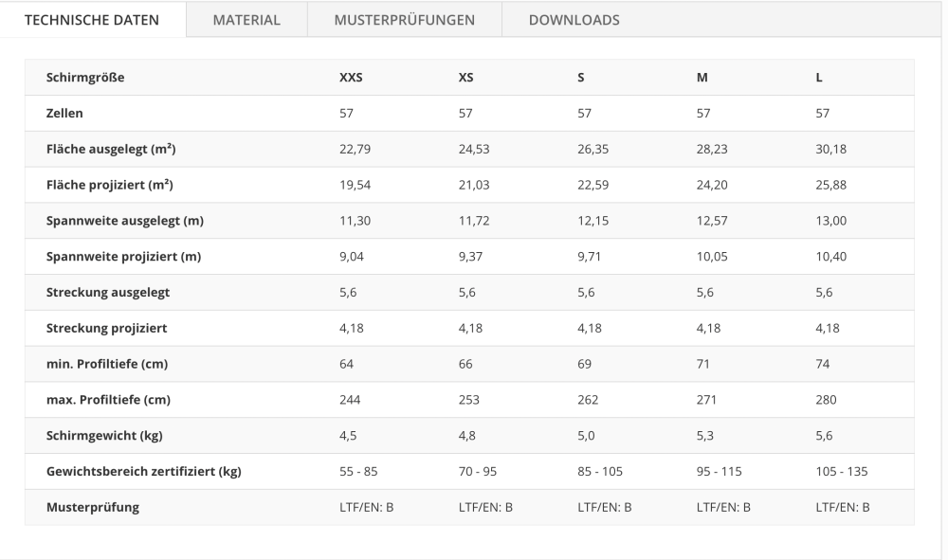
Task: Select the Technische Daten tab
Action: click(92, 20)
